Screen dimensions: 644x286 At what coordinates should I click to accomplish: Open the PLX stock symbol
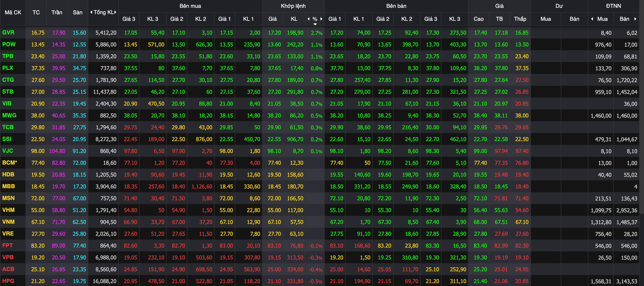point(8,68)
